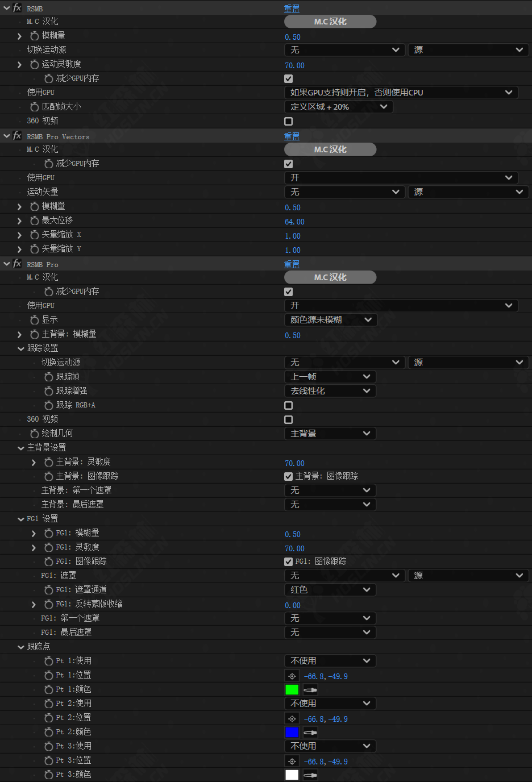The image size is (532, 782).
Task: Click 重置 link for RSMB effect
Action: [x=292, y=9]
